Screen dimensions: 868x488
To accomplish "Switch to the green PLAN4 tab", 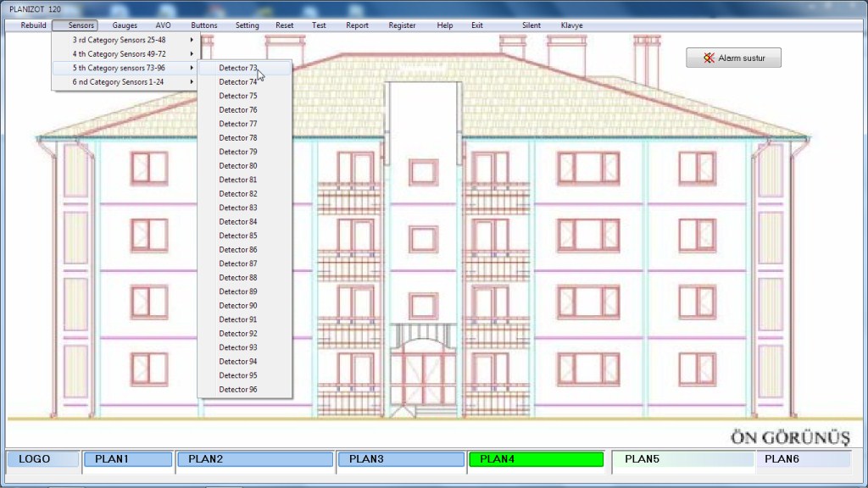I will [x=536, y=459].
